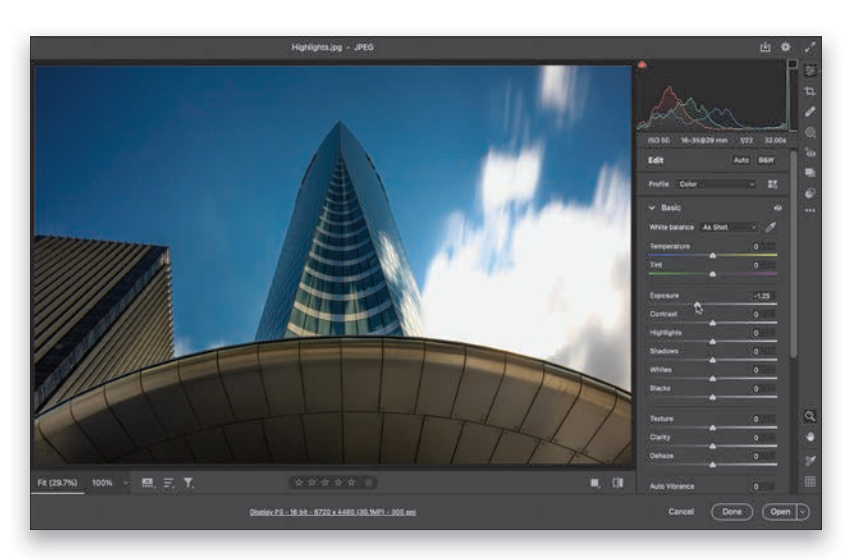This screenshot has width=848, height=560.
Task: Toggle Basic panel visibility eye
Action: (776, 207)
